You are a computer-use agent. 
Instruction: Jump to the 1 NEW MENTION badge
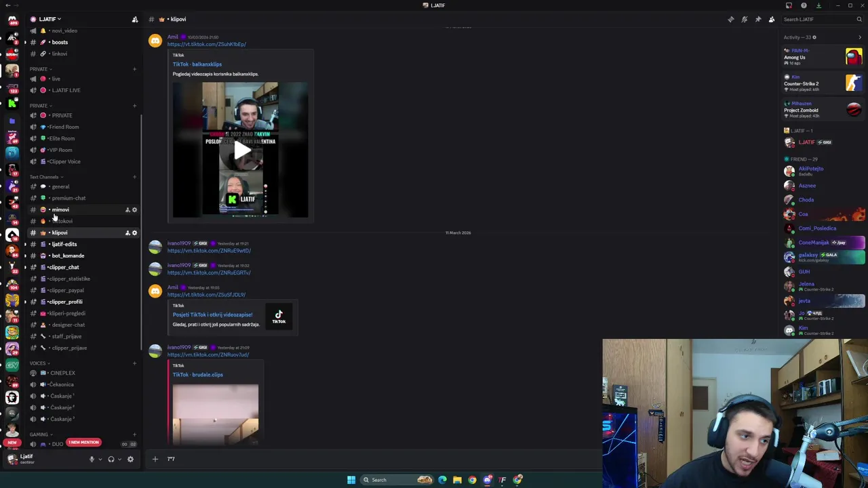pos(83,442)
